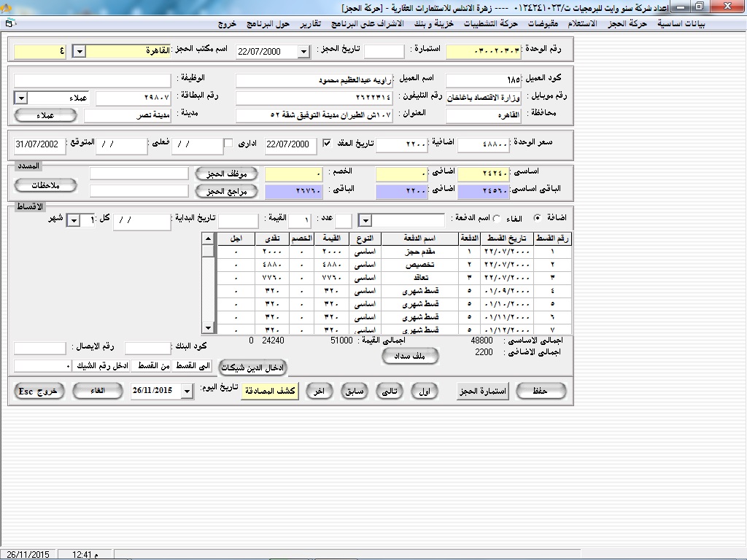Expand the اسم مكتب الحجز combo box
This screenshot has width=747, height=560.
(80, 52)
